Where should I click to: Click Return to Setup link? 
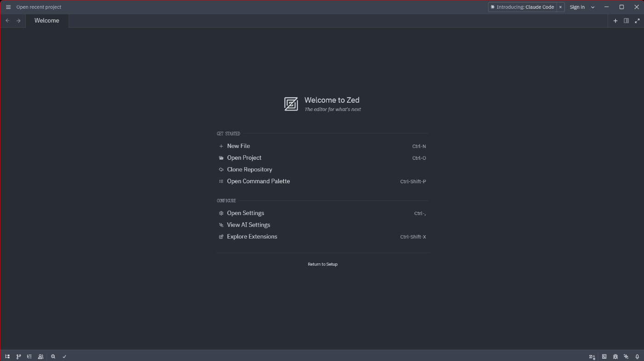pos(322,264)
